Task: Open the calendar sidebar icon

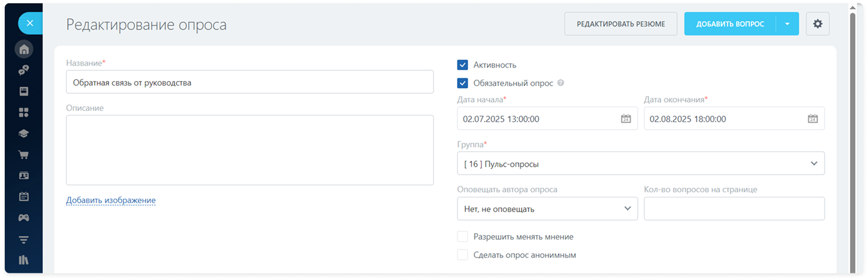Action: click(x=24, y=197)
